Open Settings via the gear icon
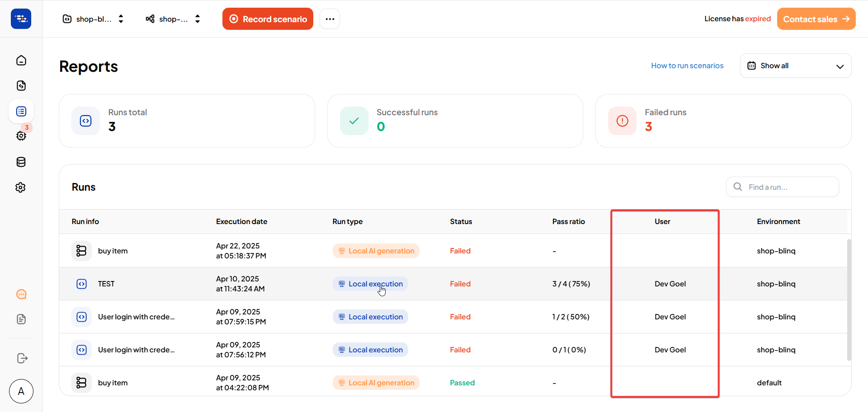Screen dimensions: 868x412 coord(21,187)
